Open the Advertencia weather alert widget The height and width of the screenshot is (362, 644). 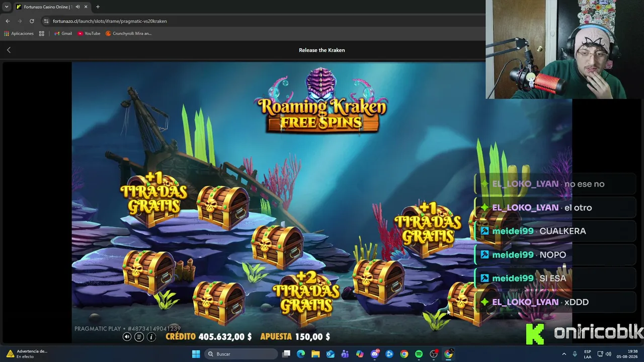pos(27,354)
